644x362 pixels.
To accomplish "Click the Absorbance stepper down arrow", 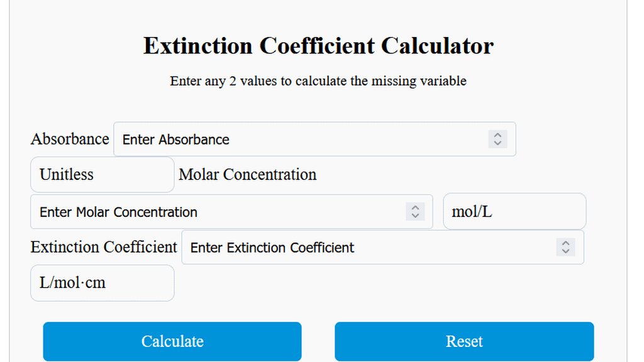I will click(497, 143).
